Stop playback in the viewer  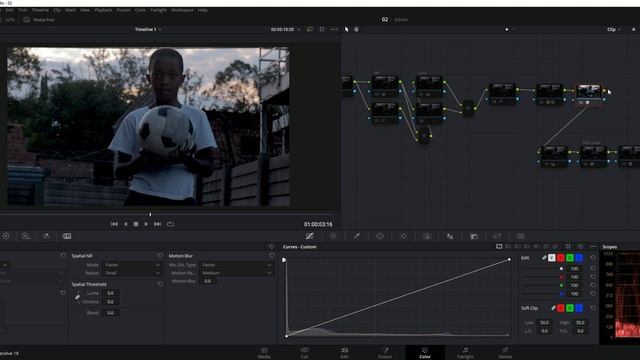pyautogui.click(x=136, y=224)
